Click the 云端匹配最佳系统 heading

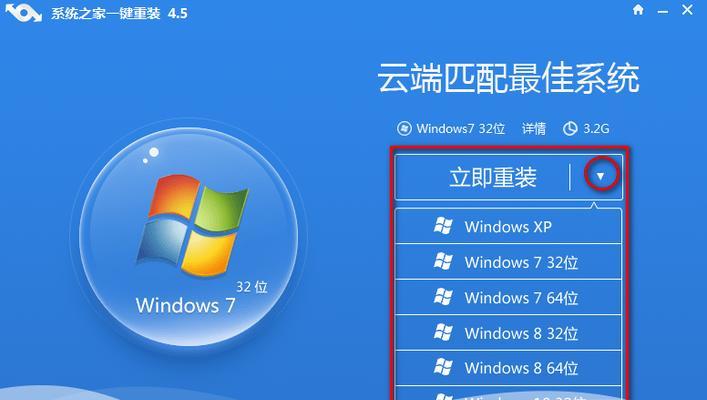(508, 78)
